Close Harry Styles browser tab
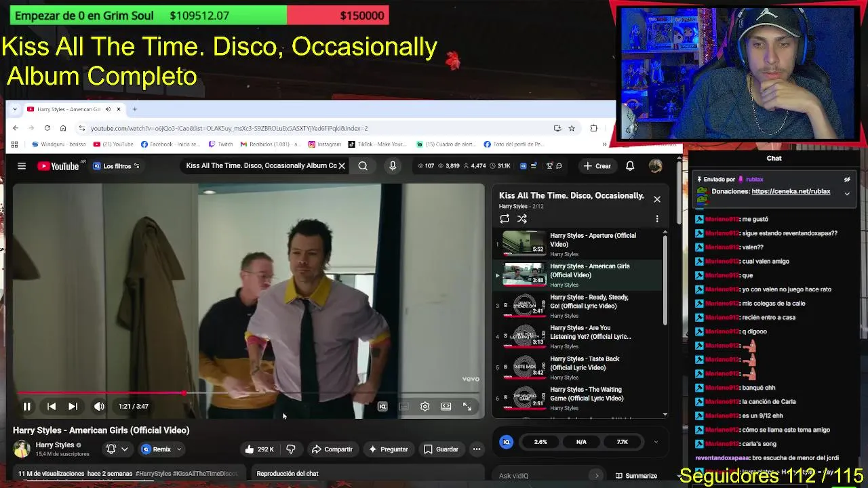 (x=119, y=109)
